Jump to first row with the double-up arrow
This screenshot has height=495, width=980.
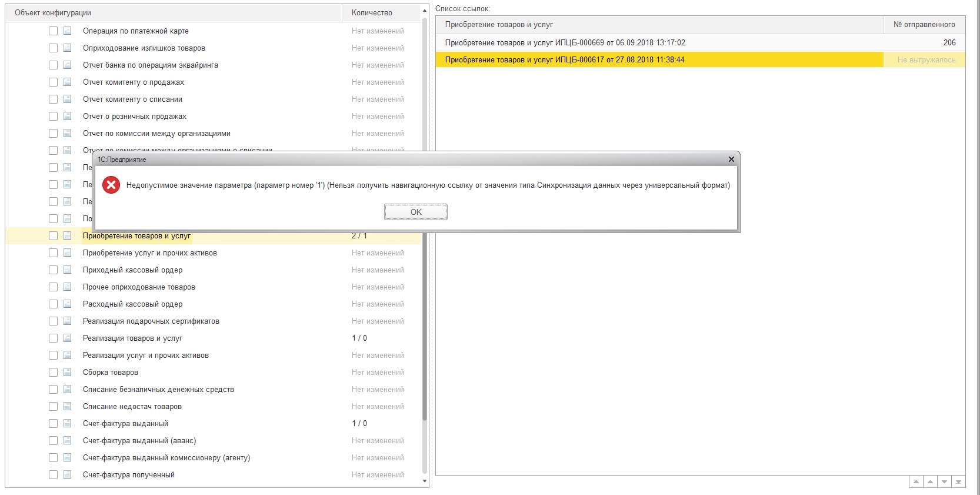tap(916, 481)
